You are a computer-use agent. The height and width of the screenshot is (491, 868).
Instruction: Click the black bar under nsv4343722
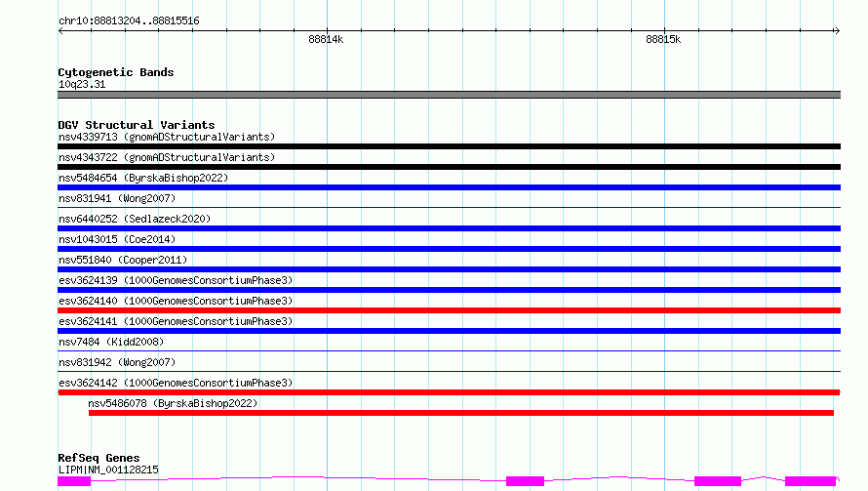tap(449, 167)
